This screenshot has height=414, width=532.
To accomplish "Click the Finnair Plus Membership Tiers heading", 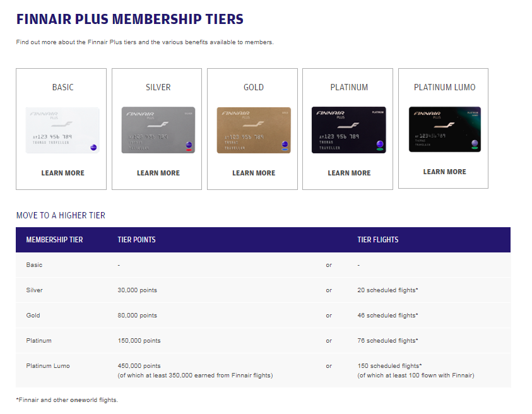I will point(129,19).
